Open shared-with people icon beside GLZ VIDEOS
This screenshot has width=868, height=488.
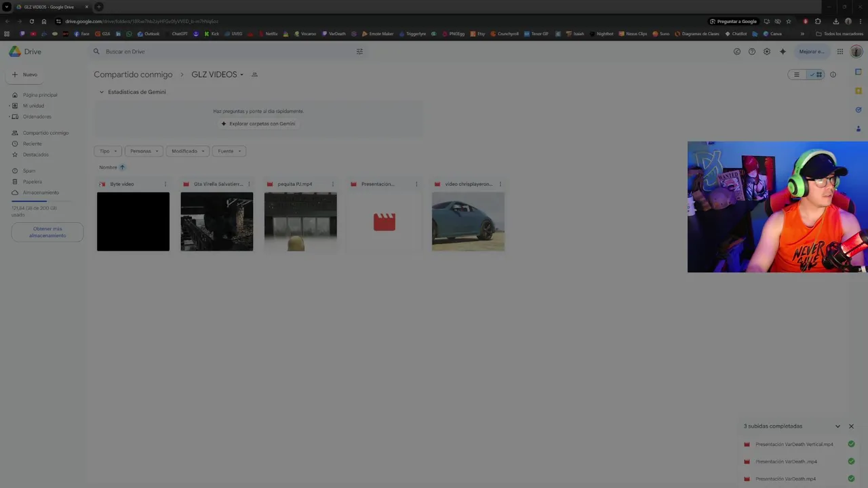point(254,75)
